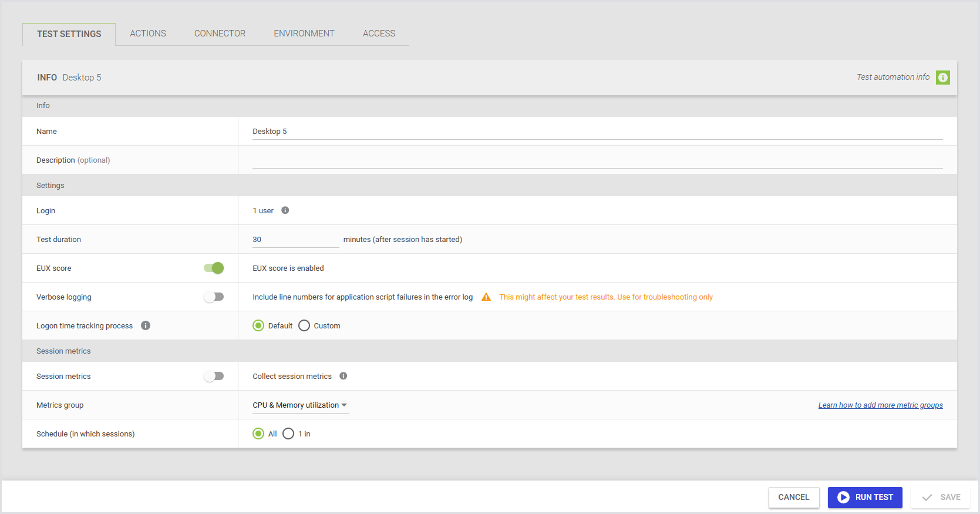Select the Custom logon tracking radio button
This screenshot has width=980, height=514.
(x=304, y=325)
